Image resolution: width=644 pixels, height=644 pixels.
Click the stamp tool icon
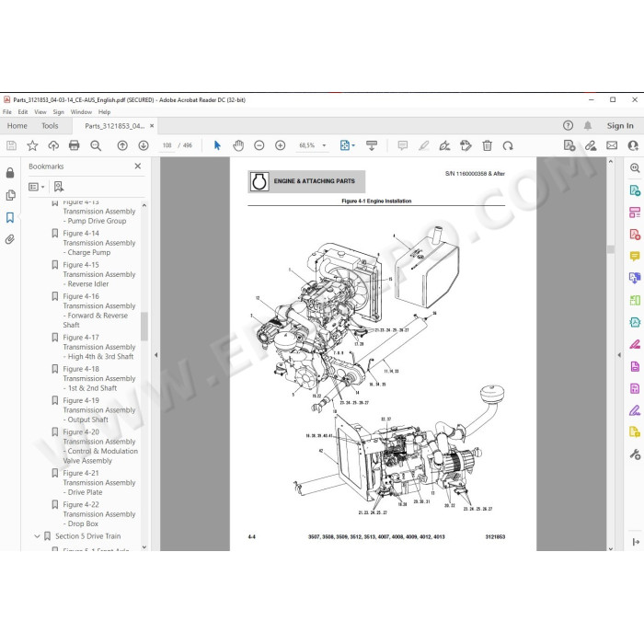click(x=466, y=145)
